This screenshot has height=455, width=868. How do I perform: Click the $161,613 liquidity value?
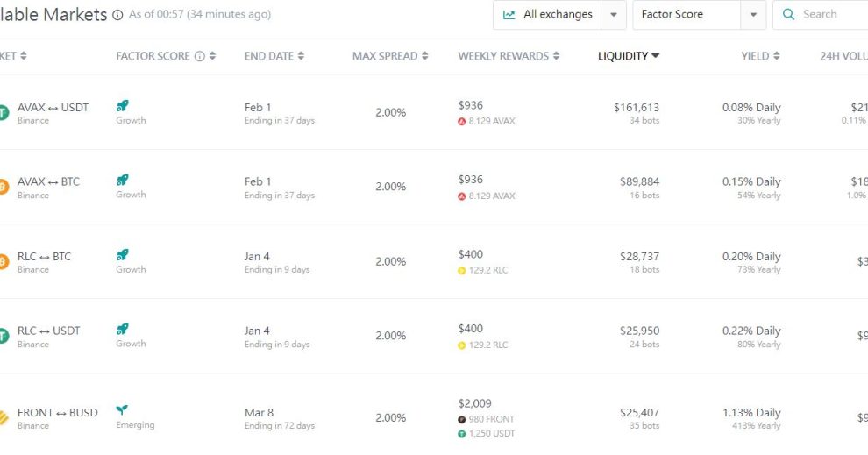[636, 107]
